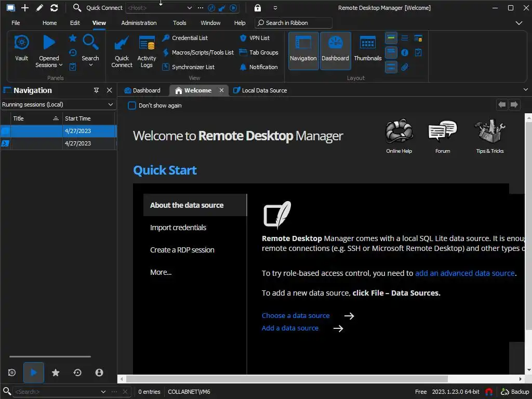Collapse the ribbon with chevron

[x=519, y=23]
